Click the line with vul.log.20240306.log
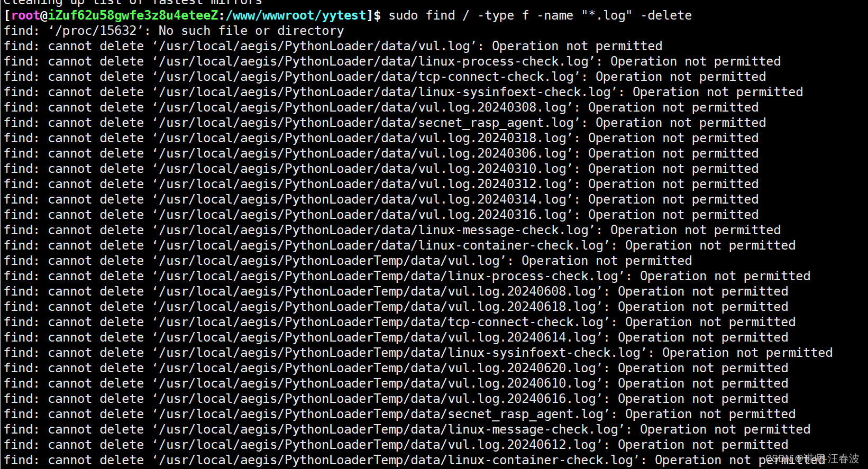Image resolution: width=868 pixels, height=469 pixels. click(x=381, y=153)
